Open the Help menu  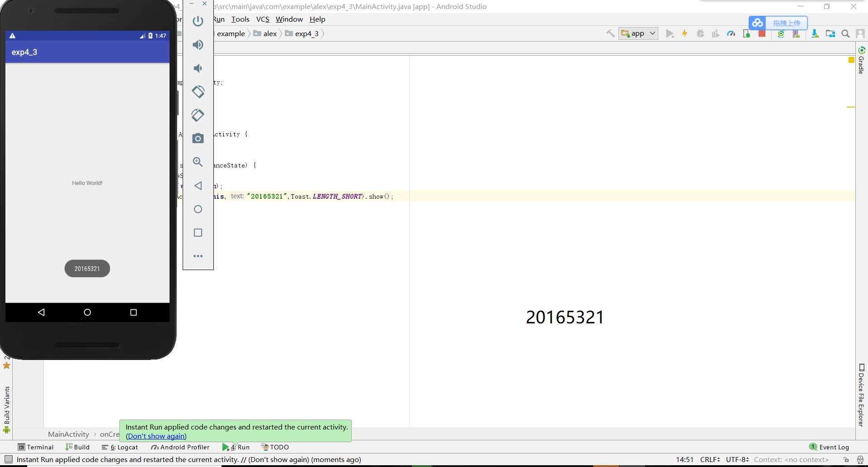pyautogui.click(x=317, y=19)
